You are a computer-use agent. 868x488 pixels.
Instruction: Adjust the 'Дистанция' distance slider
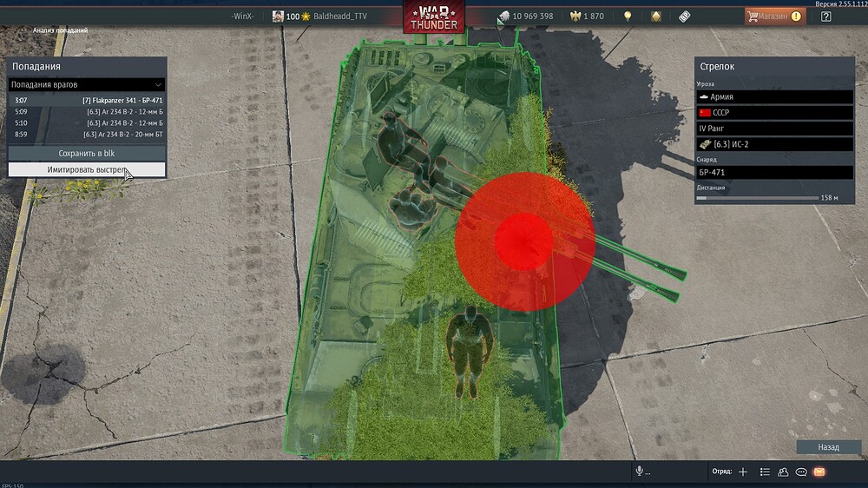tap(757, 198)
